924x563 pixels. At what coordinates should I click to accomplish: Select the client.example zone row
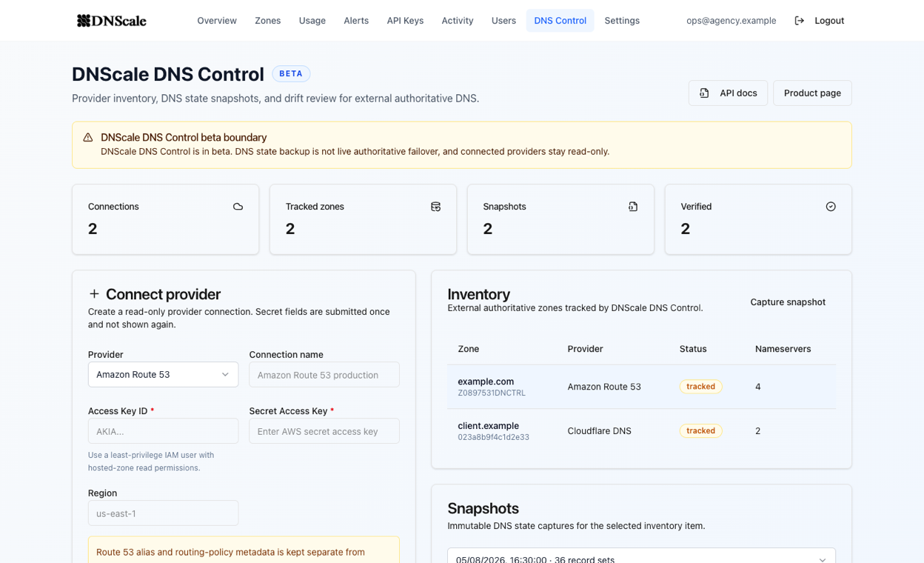(641, 431)
